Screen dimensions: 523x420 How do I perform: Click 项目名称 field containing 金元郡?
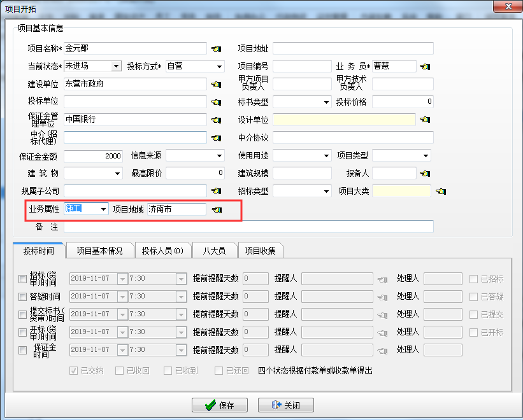[135, 48]
